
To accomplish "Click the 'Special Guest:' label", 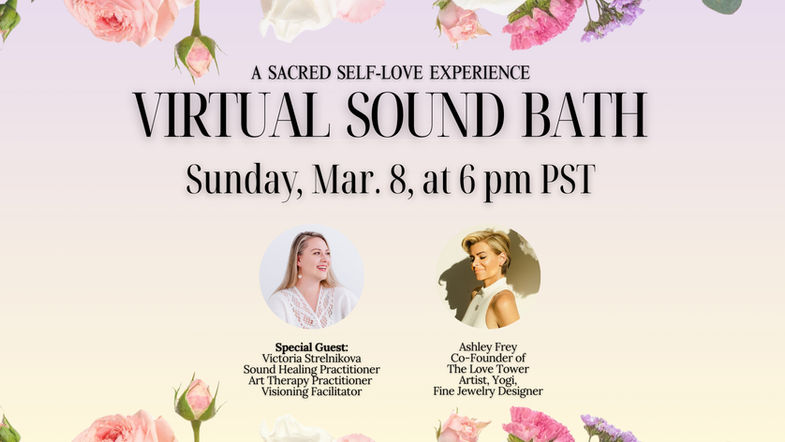I will 311,347.
